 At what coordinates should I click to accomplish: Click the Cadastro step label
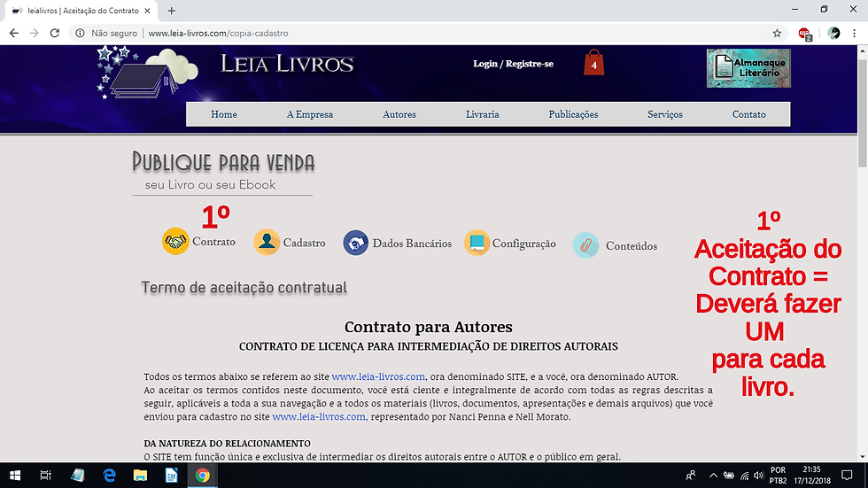(x=304, y=243)
